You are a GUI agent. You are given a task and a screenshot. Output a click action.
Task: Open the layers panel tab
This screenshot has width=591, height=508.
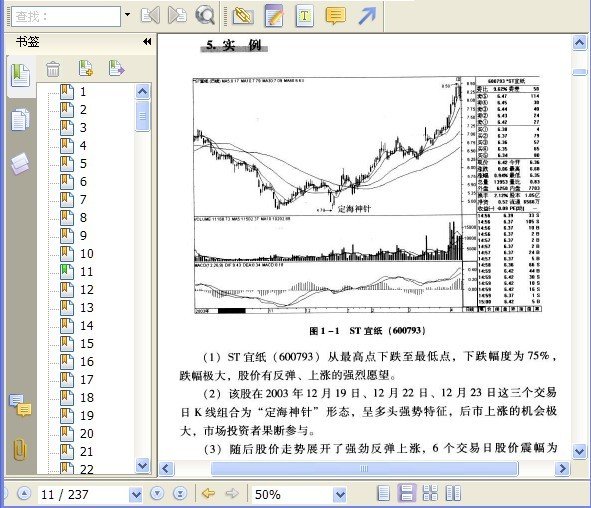pyautogui.click(x=20, y=164)
